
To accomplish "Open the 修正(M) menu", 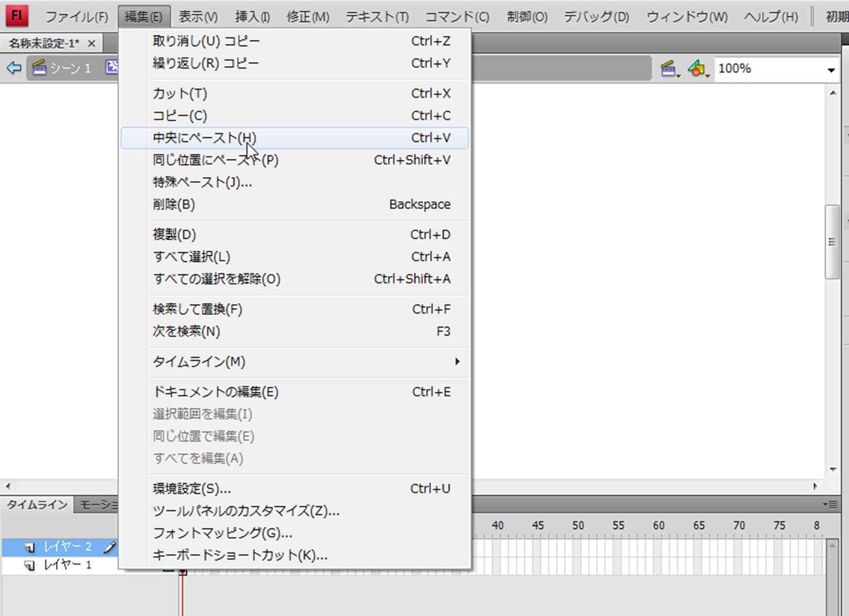I will (308, 17).
